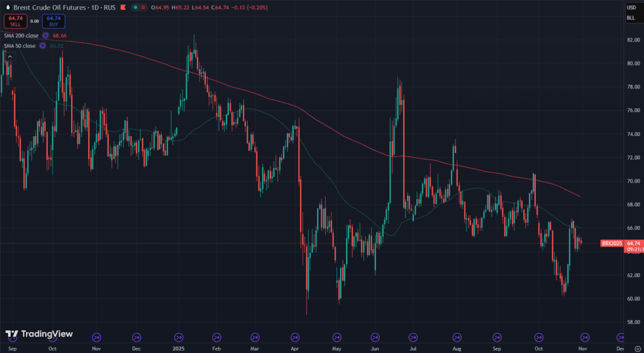Click the contract roll icon above August
The height and width of the screenshot is (353, 644).
(457, 337)
